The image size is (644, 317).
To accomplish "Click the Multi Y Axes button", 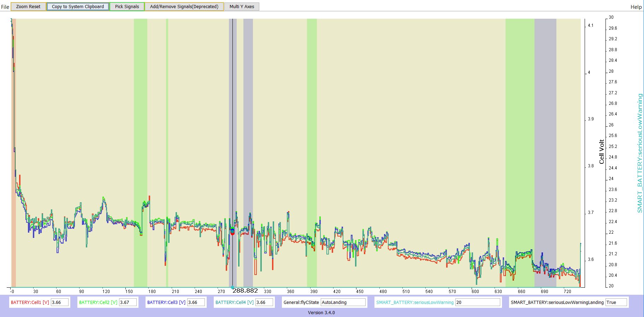I will [242, 6].
